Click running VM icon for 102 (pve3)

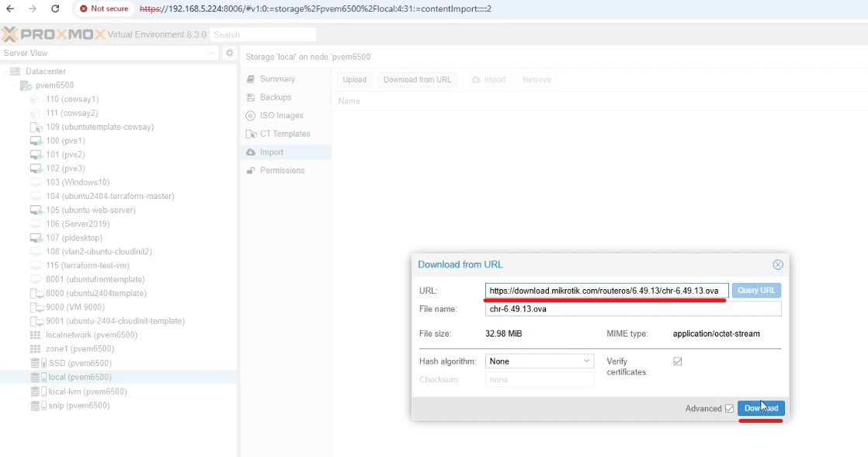coord(36,169)
